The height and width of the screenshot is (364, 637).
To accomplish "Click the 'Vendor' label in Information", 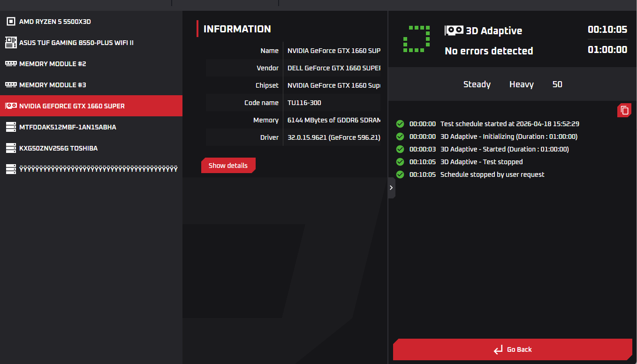I will pos(268,68).
